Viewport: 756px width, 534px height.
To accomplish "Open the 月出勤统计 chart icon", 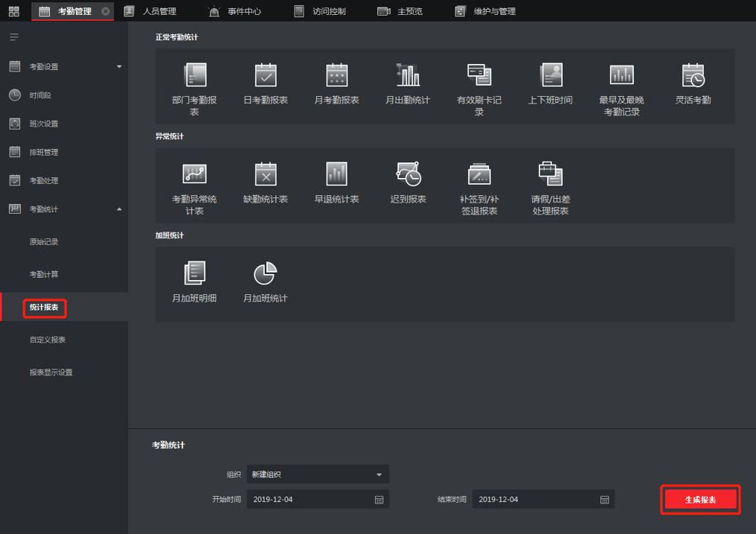I will pos(408,75).
